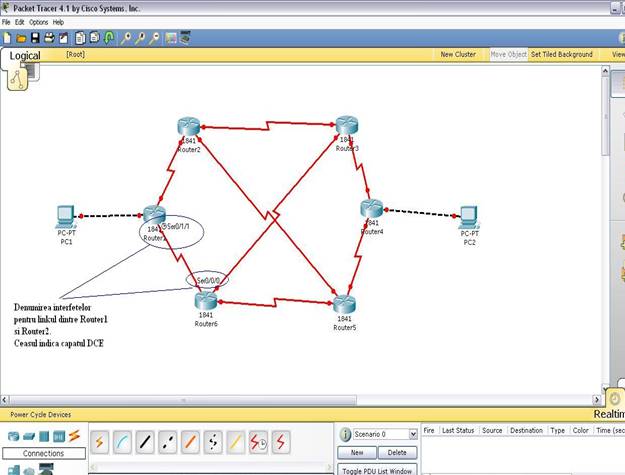Choose the automatic connection type
Viewport: 625px width, 475px height.
(100, 442)
